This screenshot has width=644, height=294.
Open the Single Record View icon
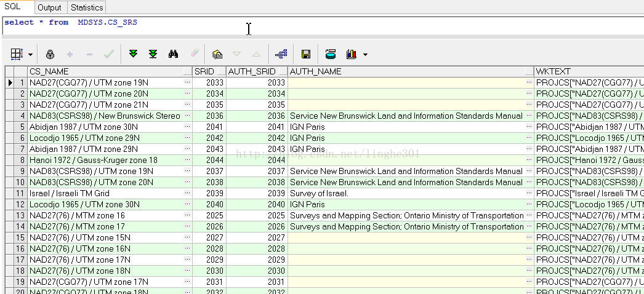pyautogui.click(x=217, y=54)
